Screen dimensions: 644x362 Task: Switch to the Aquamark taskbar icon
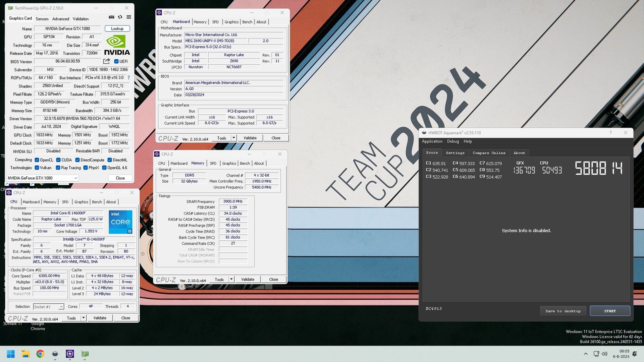(55, 354)
